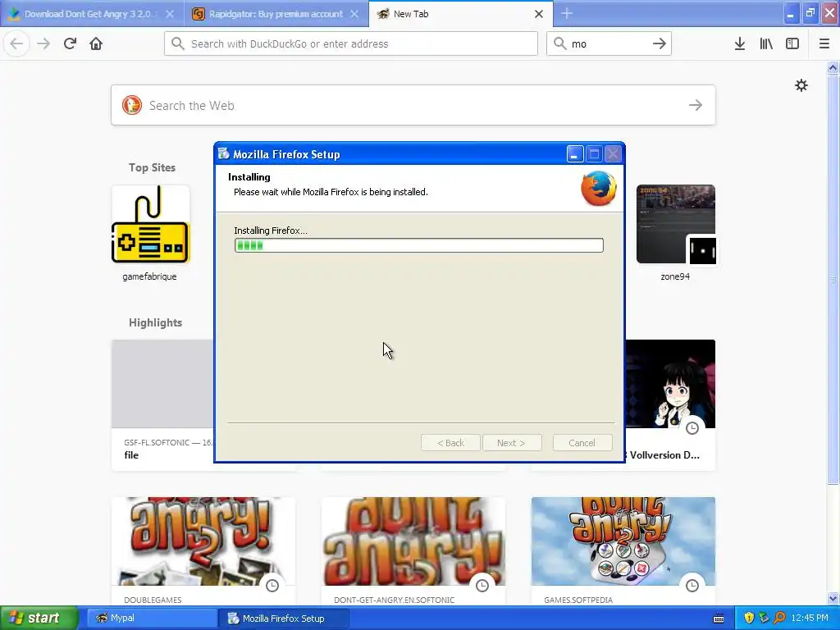The image size is (840, 630).
Task: Click history clock on DOUBLEGAMES card
Action: pyautogui.click(x=272, y=586)
